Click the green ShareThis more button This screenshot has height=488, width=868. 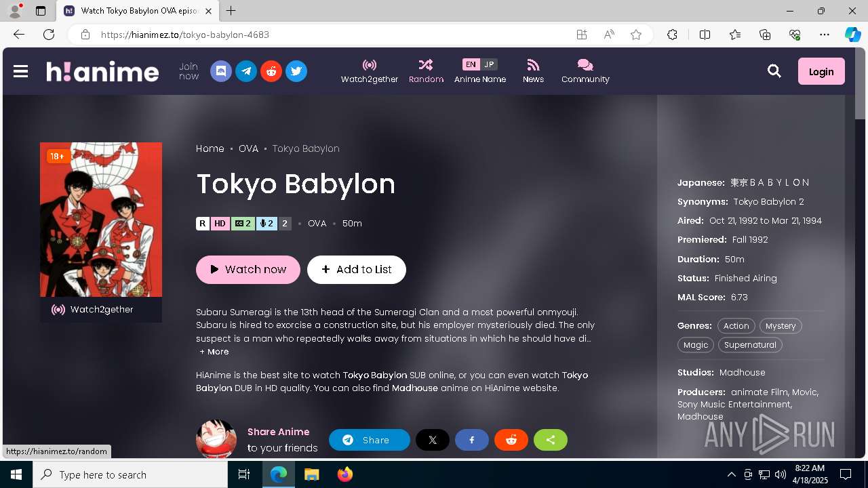coord(551,440)
